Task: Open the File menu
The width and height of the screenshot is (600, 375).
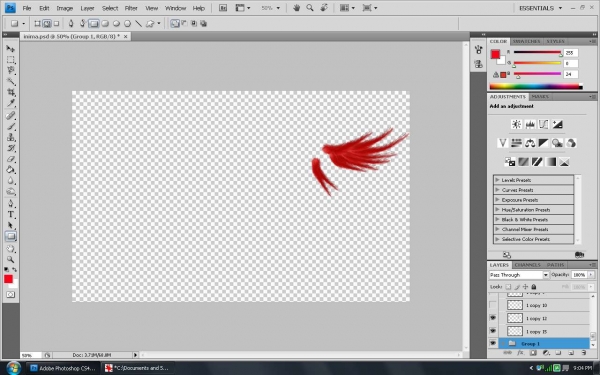Action: (27, 8)
